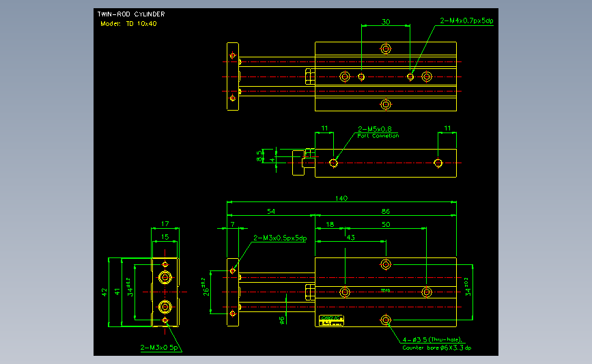This screenshot has width=592, height=364.
Task: Click the 2-M3x0.5px5dp callout text
Action: 280,238
